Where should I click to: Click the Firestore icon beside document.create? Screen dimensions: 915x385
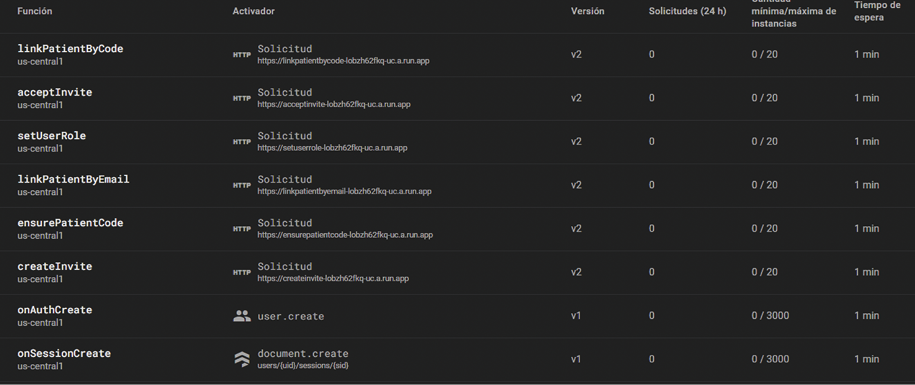point(242,359)
